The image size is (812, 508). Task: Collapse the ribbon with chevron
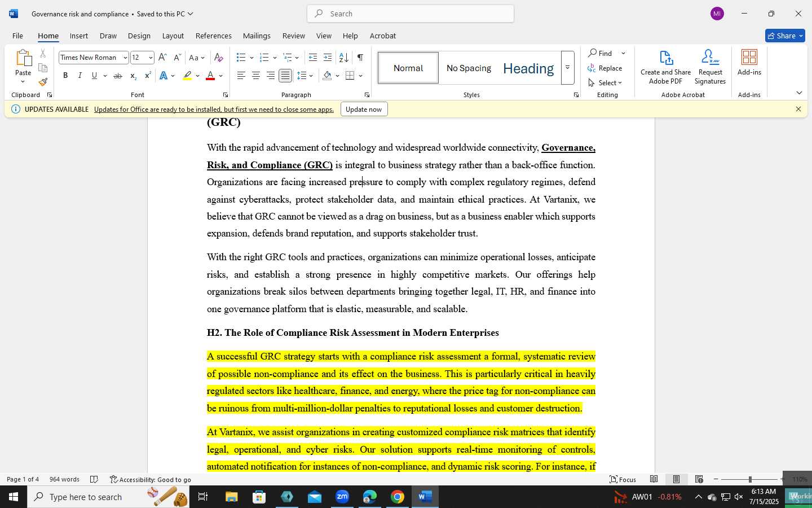[x=799, y=93]
